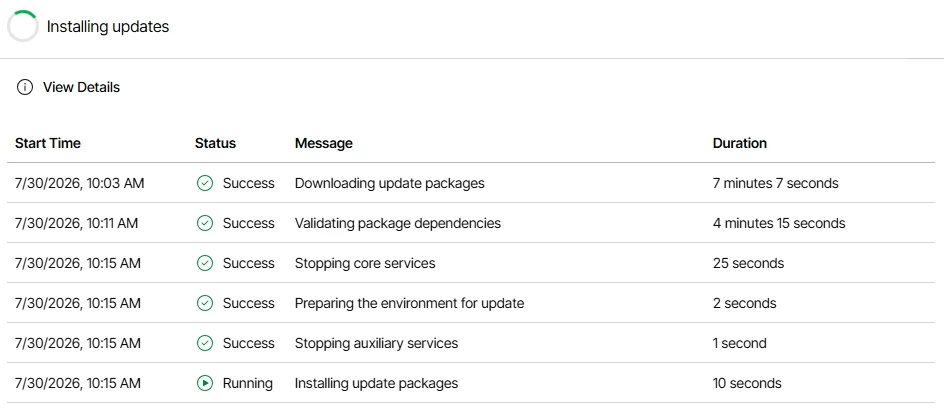
Task: Click the View Details info icon
Action: (x=25, y=87)
